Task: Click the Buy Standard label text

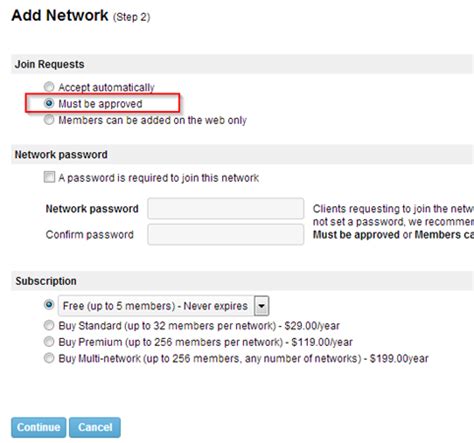Action: pos(199,326)
